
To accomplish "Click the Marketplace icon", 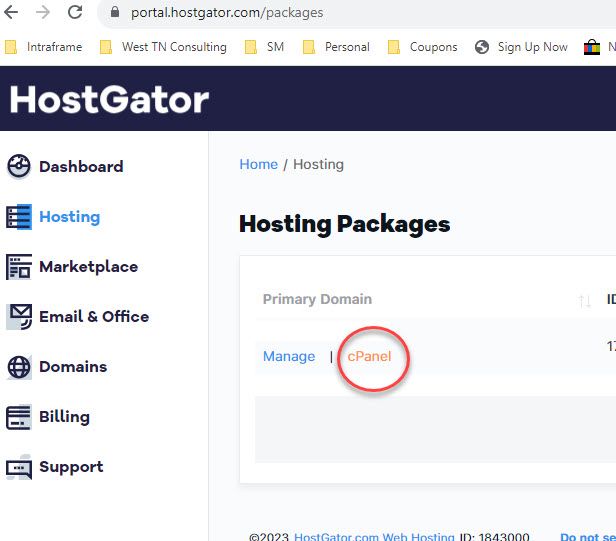I will (18, 267).
